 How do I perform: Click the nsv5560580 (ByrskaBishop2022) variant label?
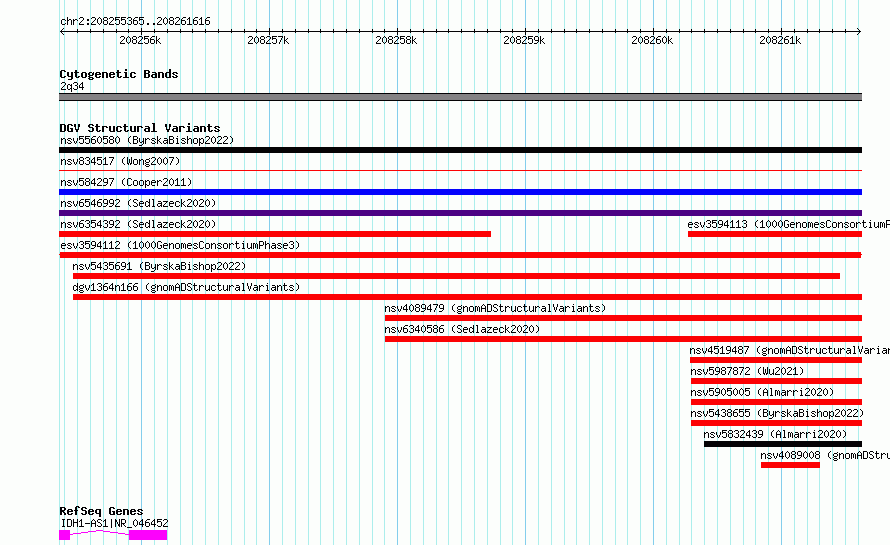(147, 140)
